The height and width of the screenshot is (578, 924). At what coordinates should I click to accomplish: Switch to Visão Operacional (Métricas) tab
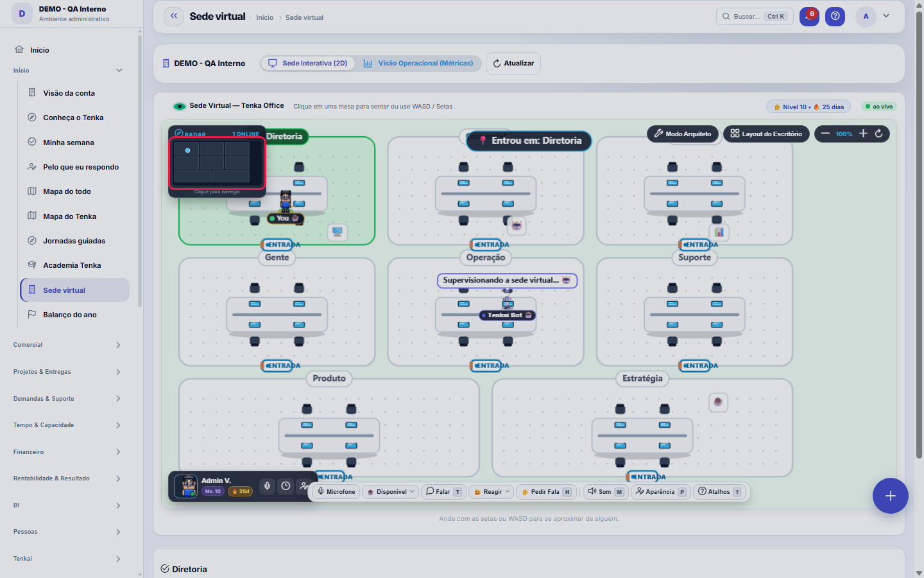pyautogui.click(x=418, y=63)
